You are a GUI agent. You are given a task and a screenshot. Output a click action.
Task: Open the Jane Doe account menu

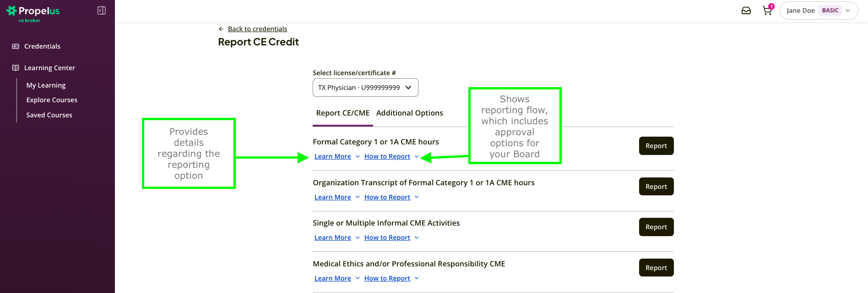819,11
